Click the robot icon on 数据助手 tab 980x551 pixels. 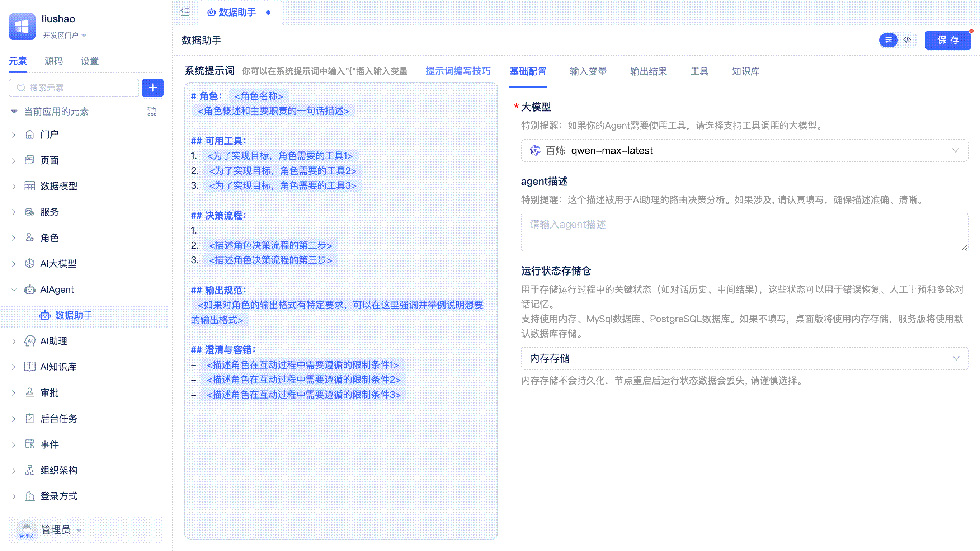coord(211,13)
